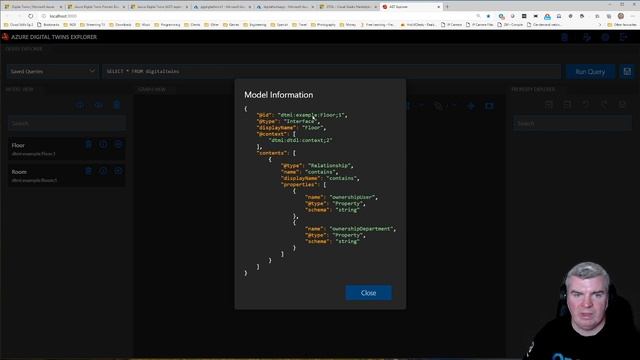The width and height of the screenshot is (640, 360).
Task: Open the Photography bookmarks folder
Action: [x=323, y=25]
